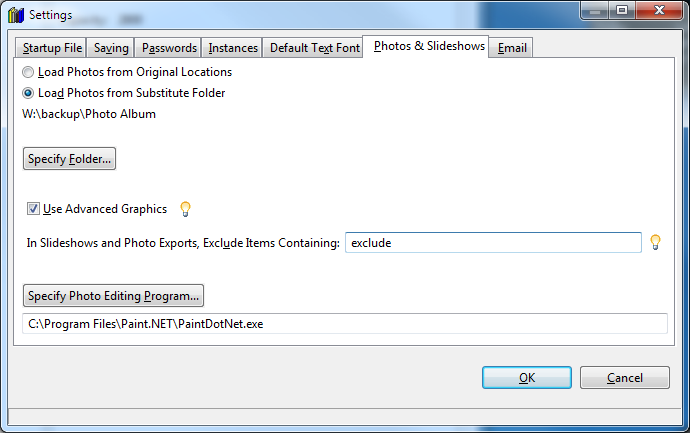Click the Settings app icon in title bar

coord(14,14)
